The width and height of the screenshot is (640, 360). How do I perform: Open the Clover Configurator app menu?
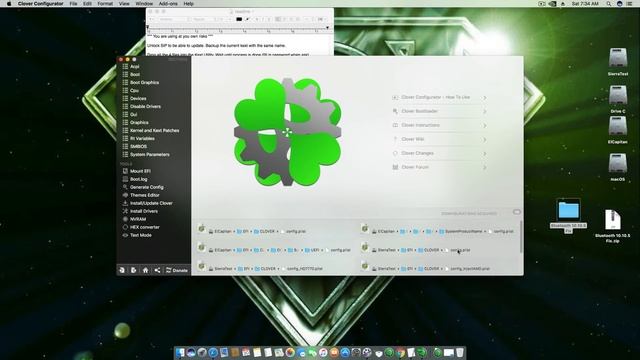pos(40,4)
